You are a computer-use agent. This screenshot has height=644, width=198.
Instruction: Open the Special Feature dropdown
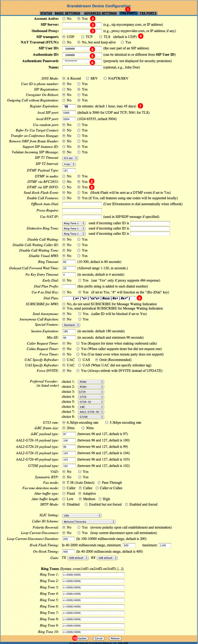(x=71, y=325)
